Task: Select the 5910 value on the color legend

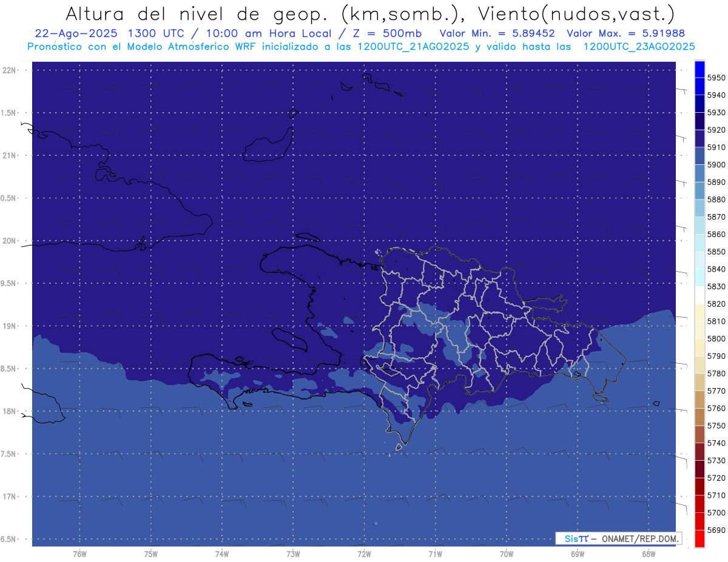Action: pos(716,147)
